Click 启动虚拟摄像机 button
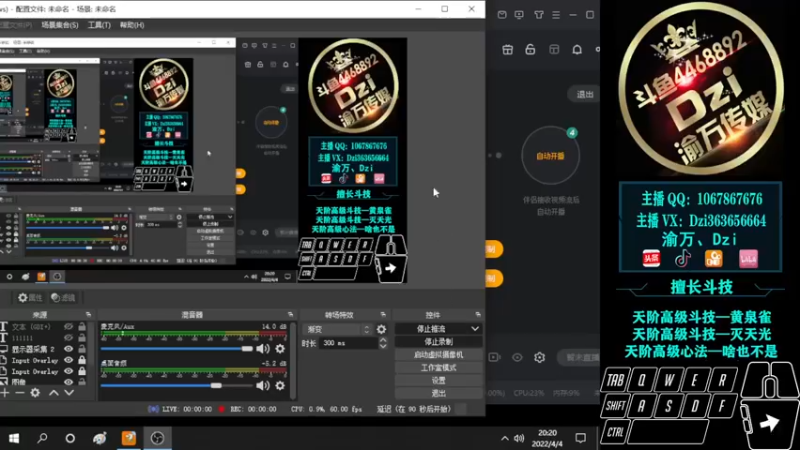Viewport: 800px width, 450px height. point(438,355)
